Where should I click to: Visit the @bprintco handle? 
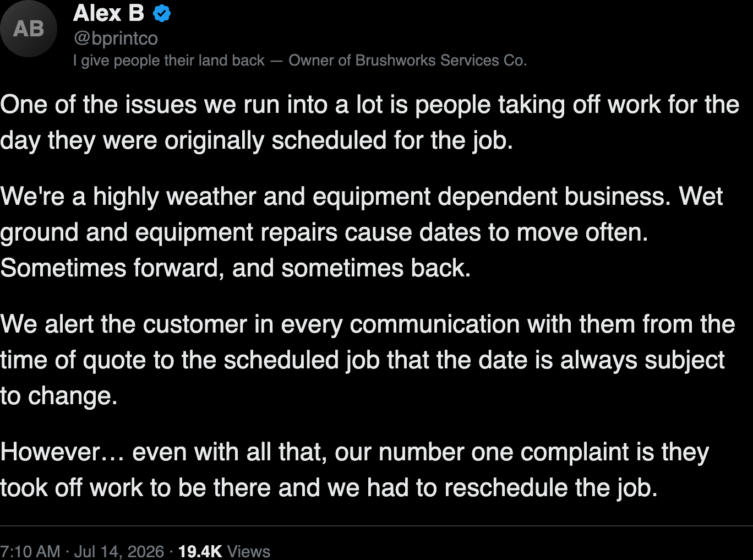116,39
